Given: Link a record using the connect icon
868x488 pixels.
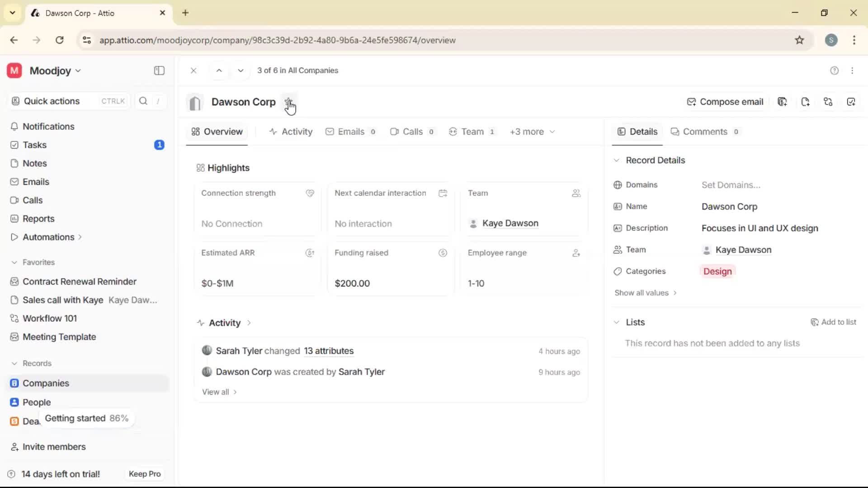Looking at the screenshot, I should click(x=829, y=102).
